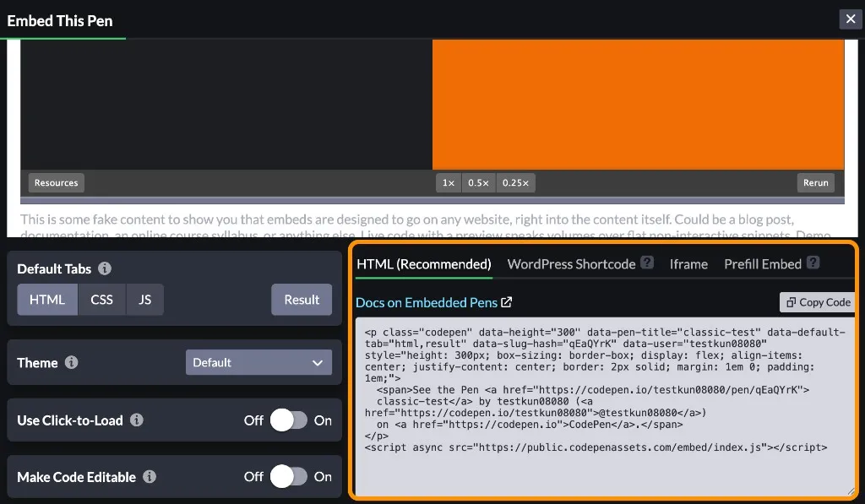This screenshot has width=865, height=504.
Task: Toggle Make Code Editable switch
Action: pos(289,476)
